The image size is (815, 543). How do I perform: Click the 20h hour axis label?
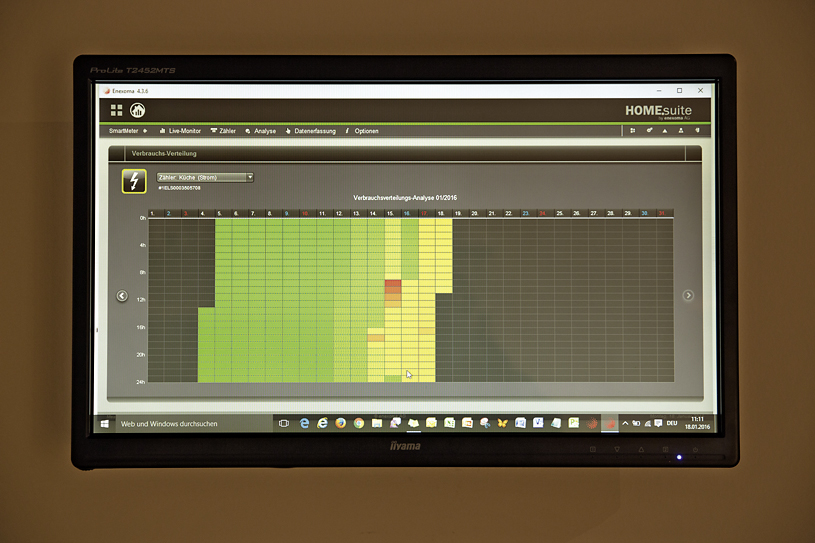[141, 354]
